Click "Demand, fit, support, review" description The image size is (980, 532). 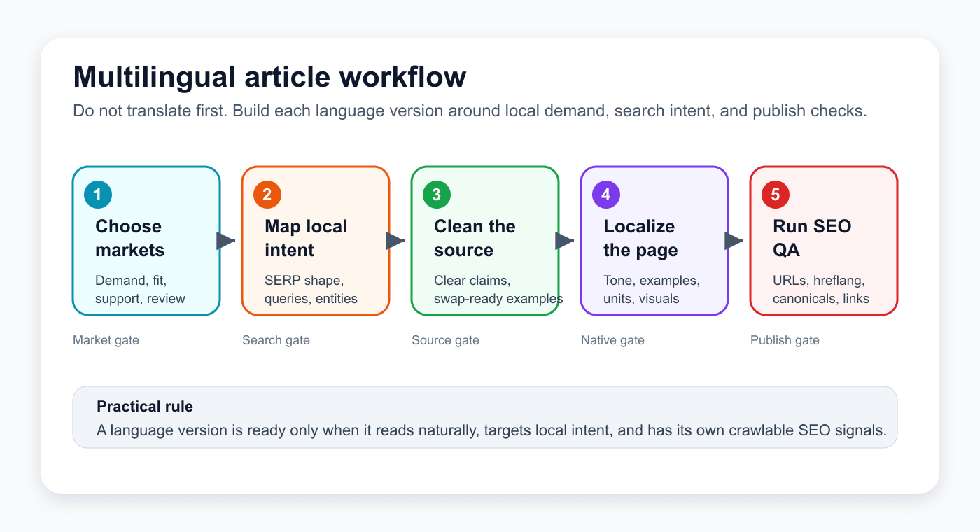140,290
